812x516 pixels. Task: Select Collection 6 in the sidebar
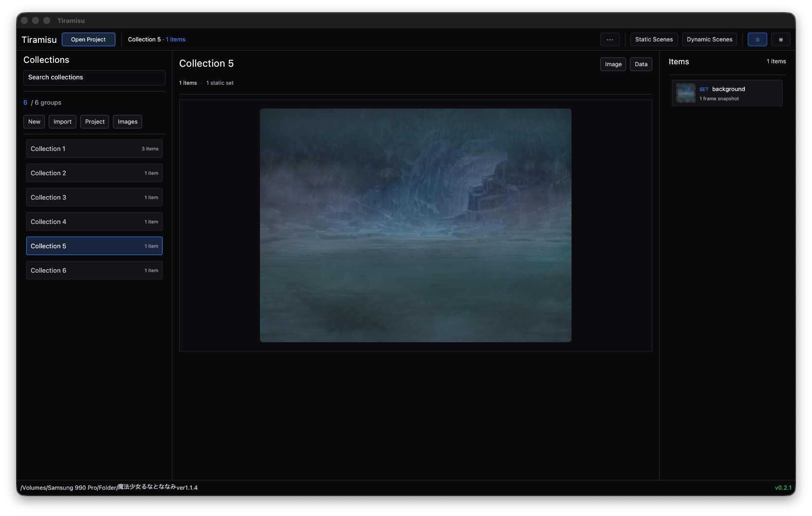pyautogui.click(x=94, y=270)
